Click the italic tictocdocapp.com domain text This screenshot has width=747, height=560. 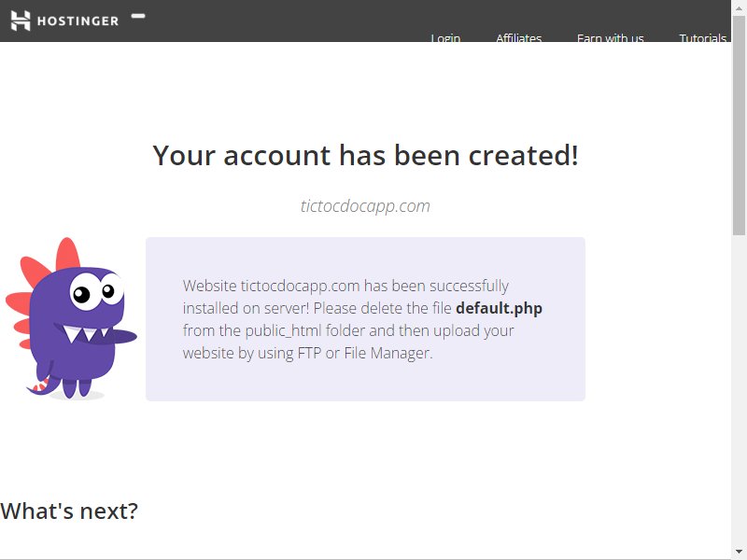pyautogui.click(x=365, y=206)
